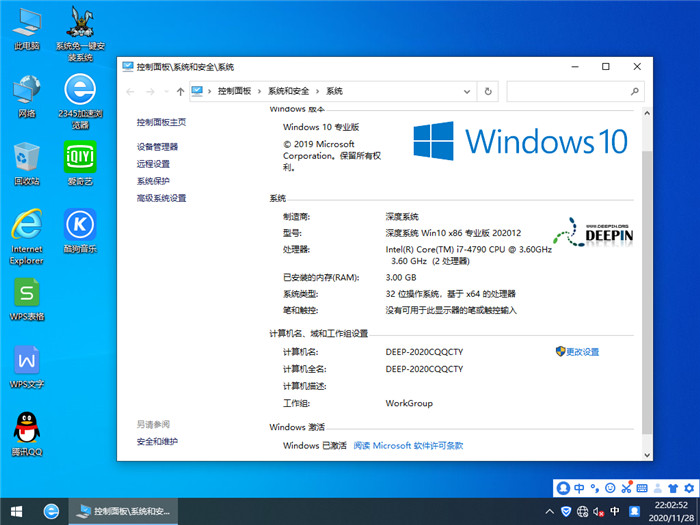Open the 系统保护 link

pyautogui.click(x=153, y=181)
